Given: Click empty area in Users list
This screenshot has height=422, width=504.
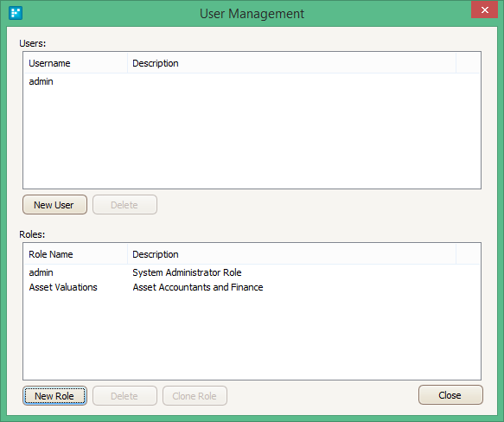Looking at the screenshot, I should pyautogui.click(x=252, y=138).
